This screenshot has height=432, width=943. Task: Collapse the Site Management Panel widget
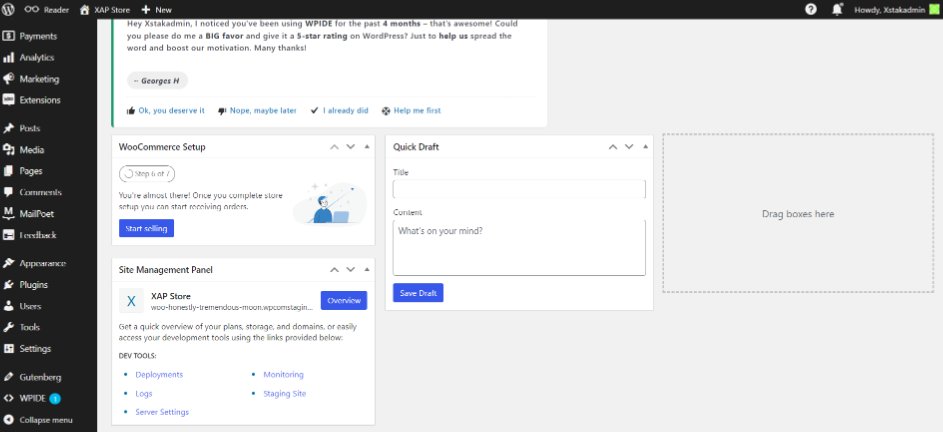[367, 270]
